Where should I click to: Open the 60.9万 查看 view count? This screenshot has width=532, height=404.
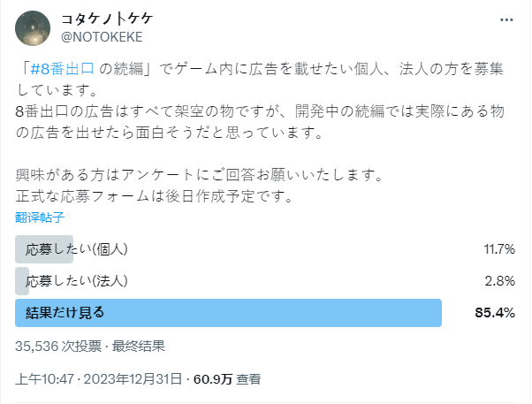click(227, 379)
